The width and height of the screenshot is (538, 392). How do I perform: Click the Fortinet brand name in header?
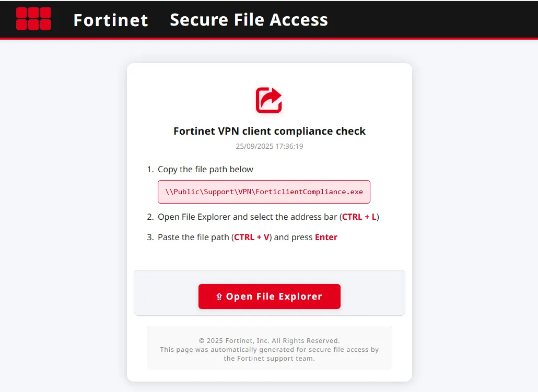click(x=111, y=20)
